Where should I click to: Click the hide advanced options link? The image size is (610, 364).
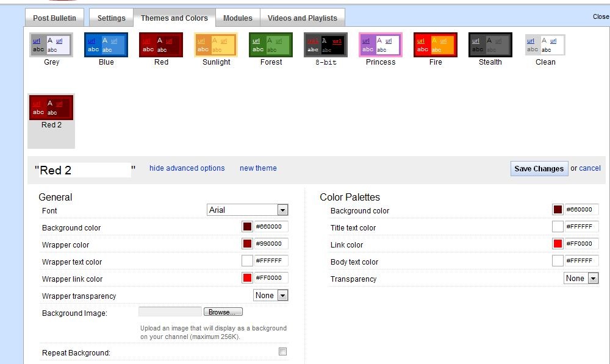(187, 168)
